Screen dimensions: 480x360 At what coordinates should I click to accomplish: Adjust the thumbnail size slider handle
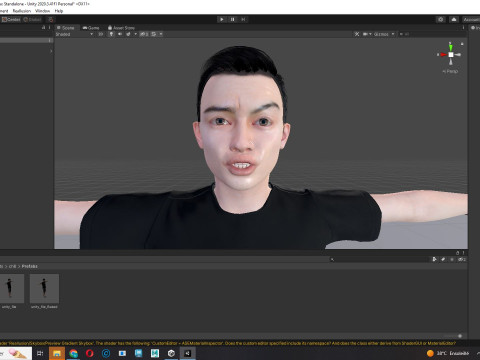tap(460, 336)
